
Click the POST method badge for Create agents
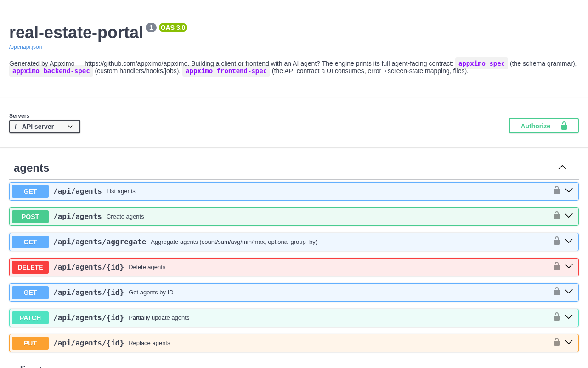(x=30, y=217)
